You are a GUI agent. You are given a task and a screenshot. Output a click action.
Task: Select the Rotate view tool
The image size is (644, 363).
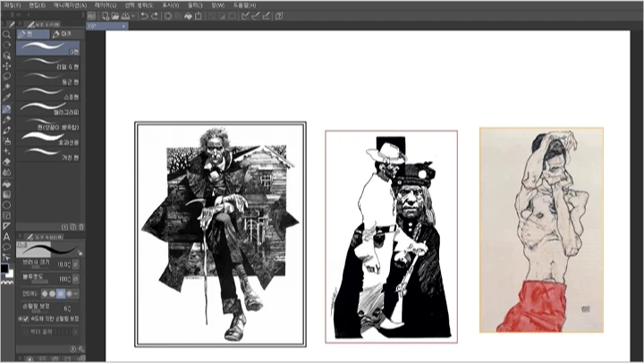pos(6,45)
